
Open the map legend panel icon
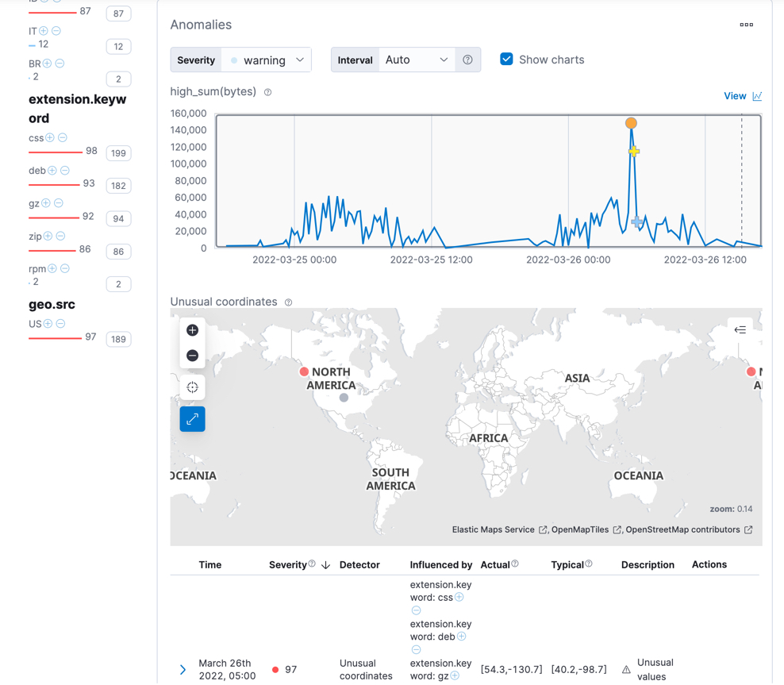pyautogui.click(x=740, y=329)
